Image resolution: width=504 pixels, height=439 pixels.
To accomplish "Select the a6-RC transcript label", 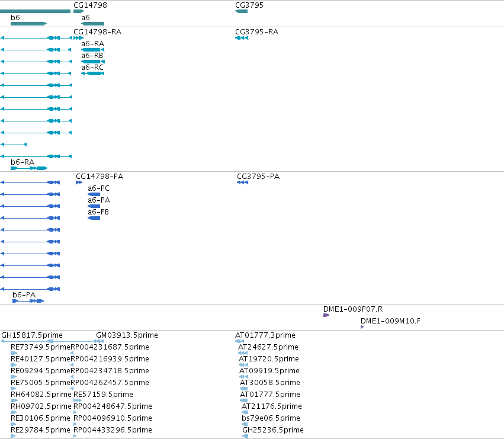I will pyautogui.click(x=92, y=68).
